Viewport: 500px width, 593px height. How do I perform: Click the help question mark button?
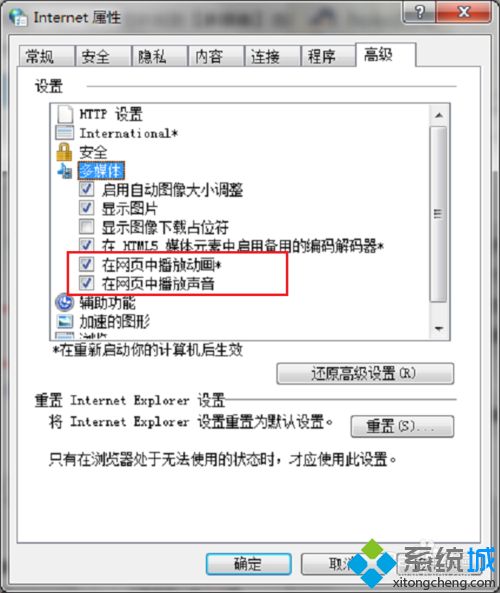[x=420, y=12]
